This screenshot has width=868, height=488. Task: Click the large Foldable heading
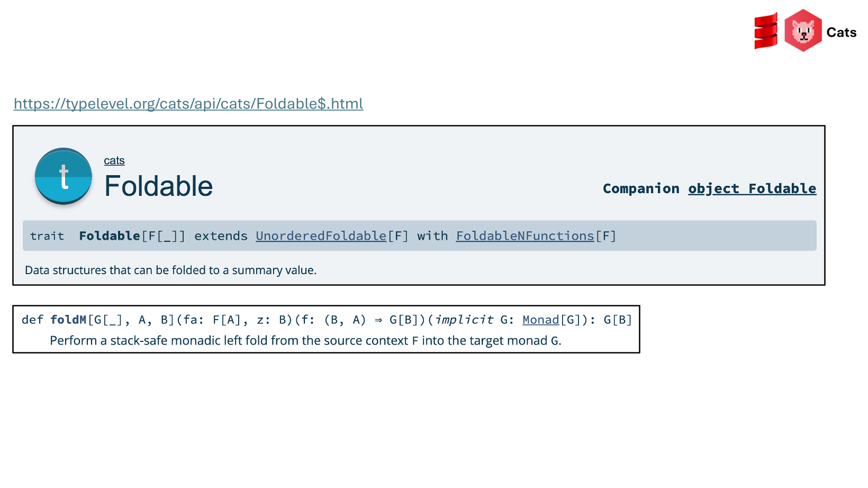[159, 186]
